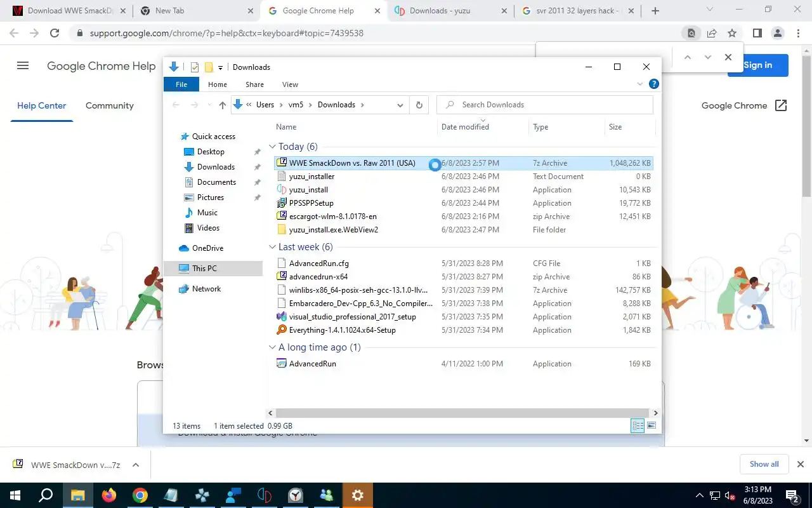Collapse the Last week (6) group
This screenshot has width=812, height=508.
pos(272,247)
